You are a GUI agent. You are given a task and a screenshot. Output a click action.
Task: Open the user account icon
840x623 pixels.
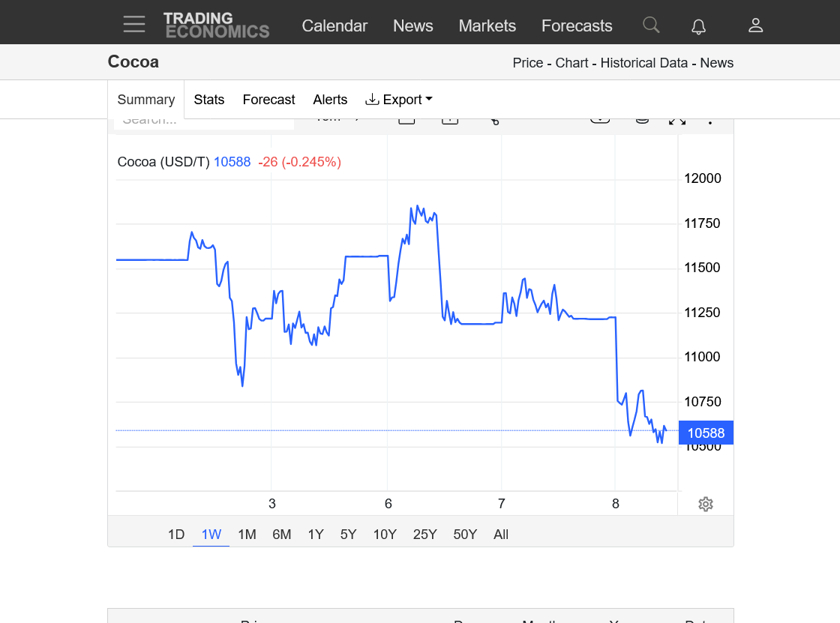coord(755,25)
